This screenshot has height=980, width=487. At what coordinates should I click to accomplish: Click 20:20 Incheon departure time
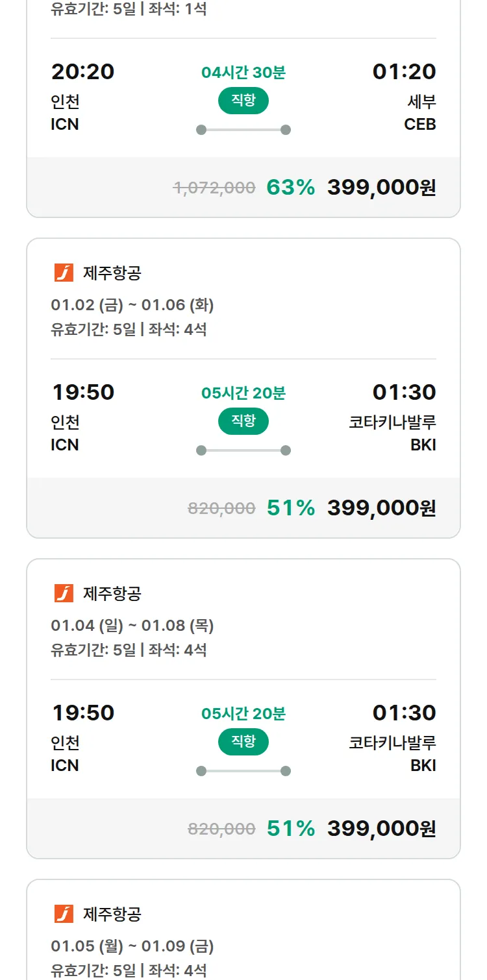click(x=82, y=72)
